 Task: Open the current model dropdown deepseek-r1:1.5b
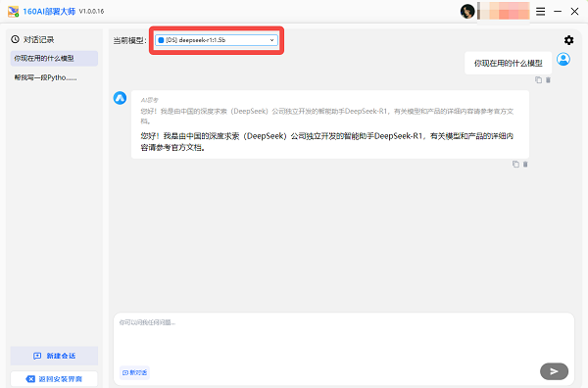tap(217, 40)
